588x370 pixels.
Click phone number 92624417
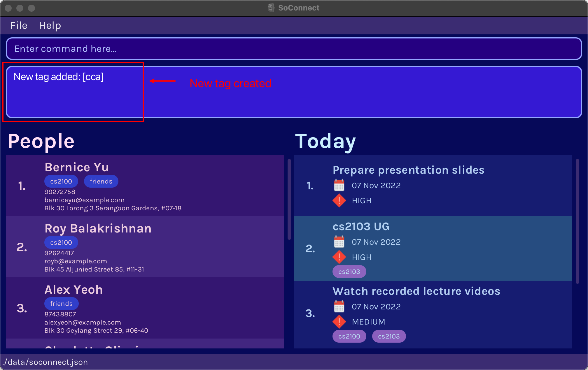(x=59, y=253)
